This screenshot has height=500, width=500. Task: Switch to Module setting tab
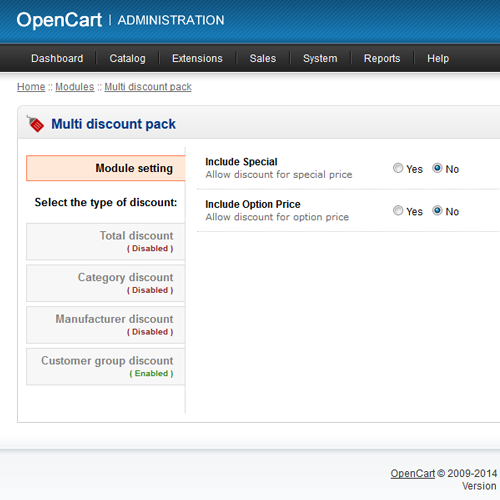tap(106, 168)
